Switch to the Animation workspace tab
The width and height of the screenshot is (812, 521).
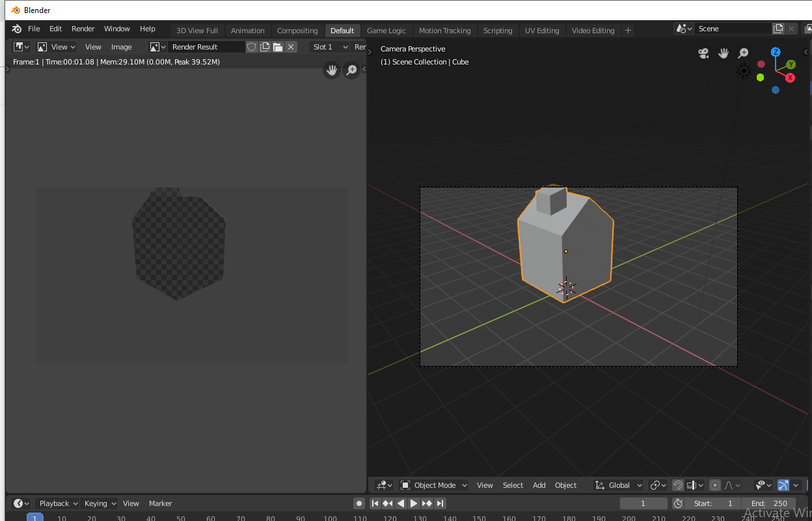[248, 31]
